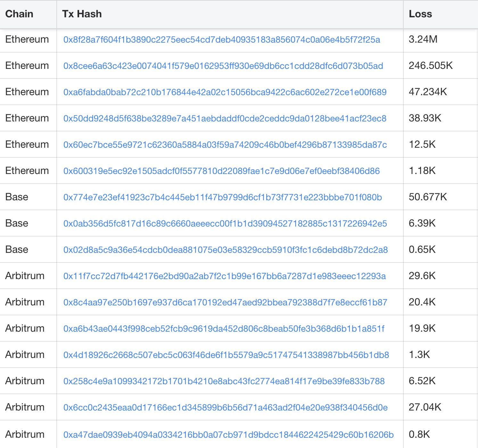
Task: Open transaction 0xa6fabda0bab72c21 link
Action: [x=225, y=92]
